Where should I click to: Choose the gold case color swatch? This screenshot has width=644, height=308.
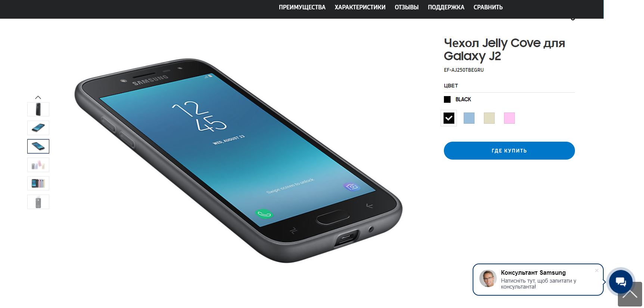(489, 118)
